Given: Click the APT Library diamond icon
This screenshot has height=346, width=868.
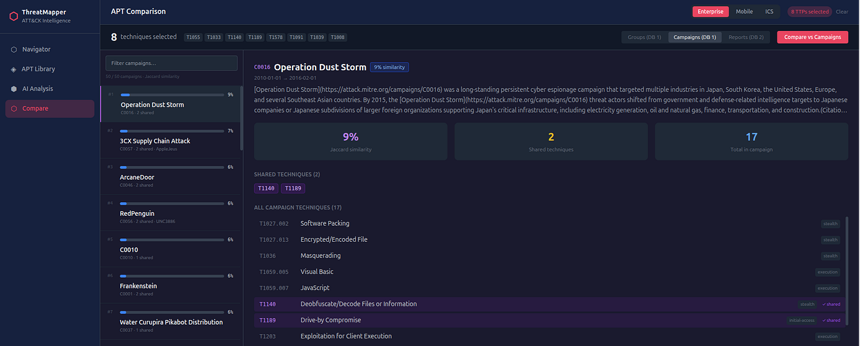Looking at the screenshot, I should [14, 69].
